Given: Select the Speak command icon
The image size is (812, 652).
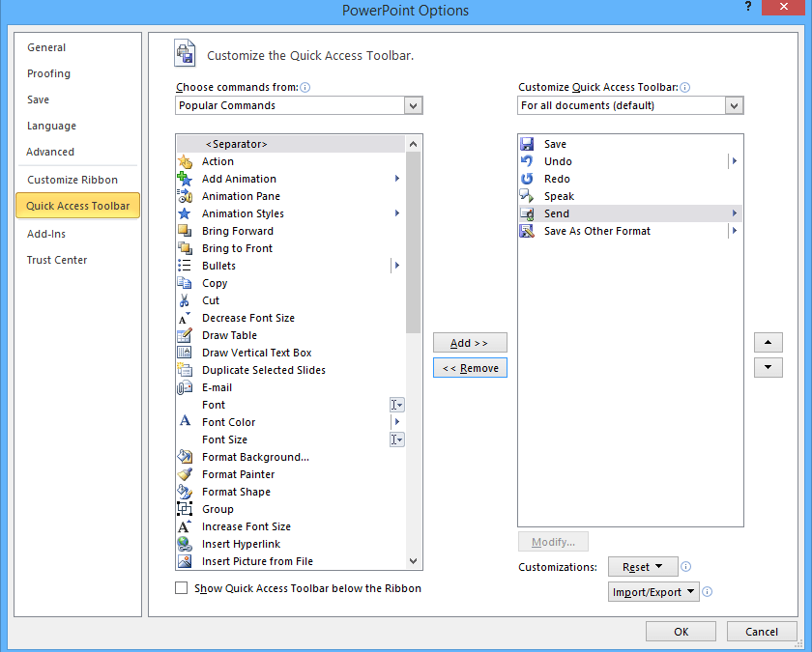Looking at the screenshot, I should 527,196.
